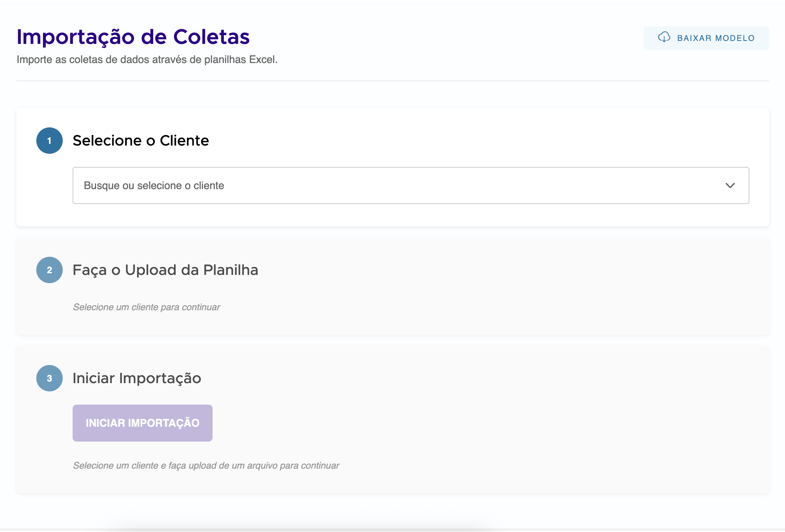Click the 'Selecione o Cliente' heading
The height and width of the screenshot is (532, 785).
click(141, 141)
